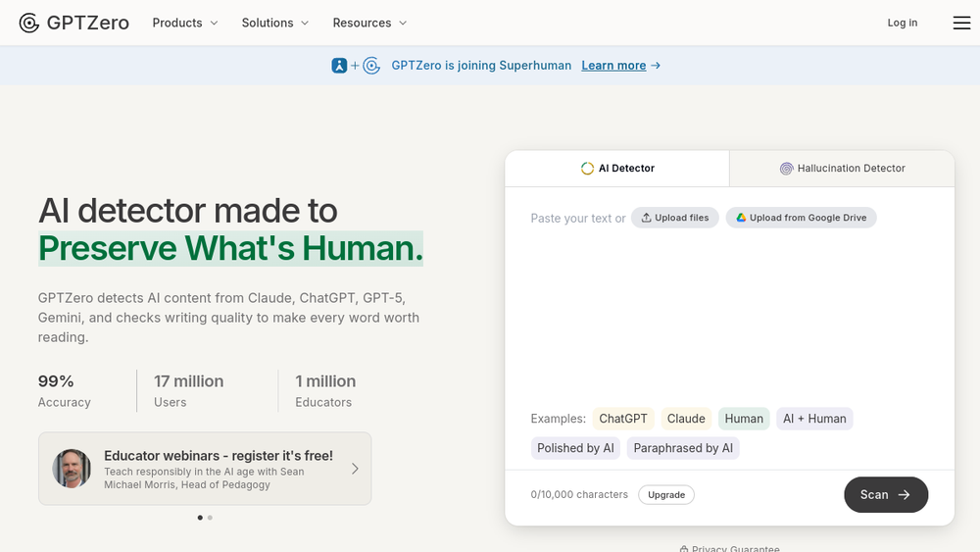Click the '1 million' educators statistic
Viewport: 980px width, 552px height.
[x=325, y=381]
